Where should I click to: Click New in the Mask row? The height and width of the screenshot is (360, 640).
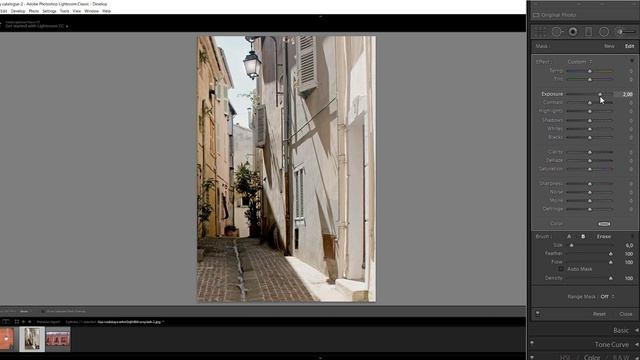pyautogui.click(x=609, y=46)
